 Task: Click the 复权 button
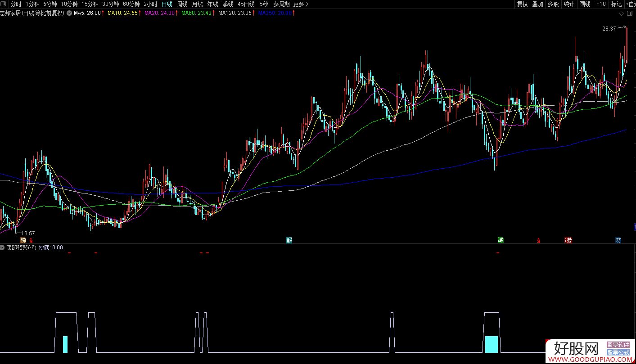point(522,4)
